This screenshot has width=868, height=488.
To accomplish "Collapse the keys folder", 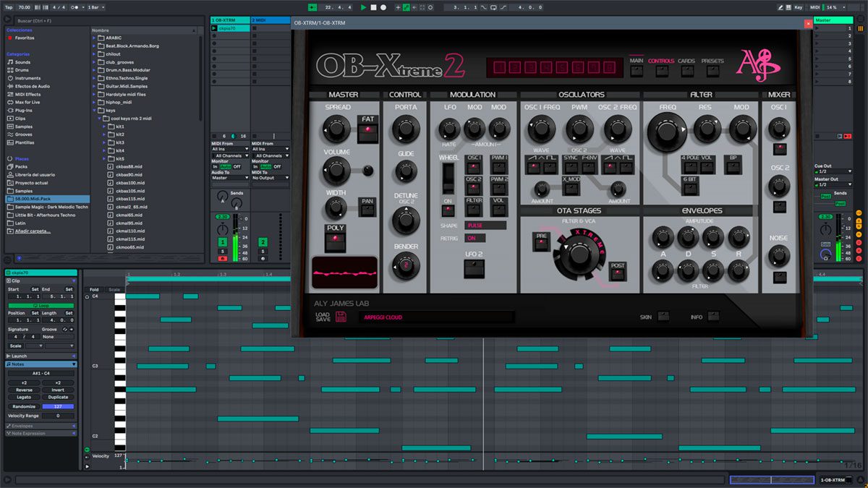I will click(94, 111).
